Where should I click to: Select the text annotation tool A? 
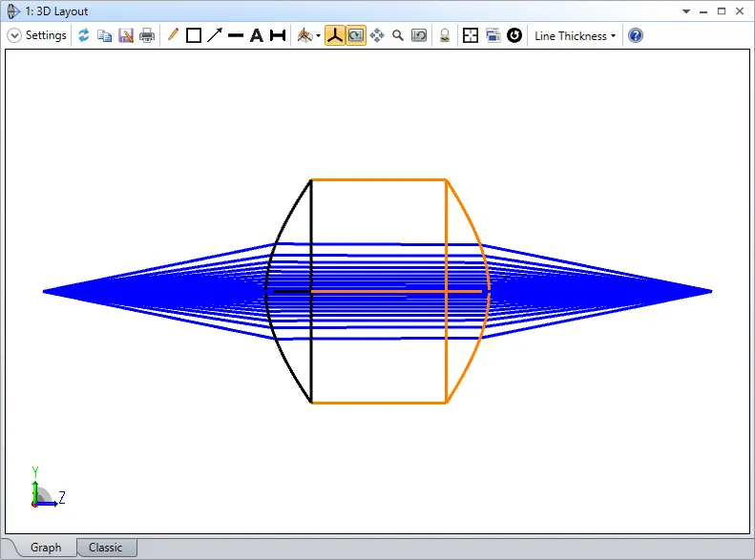coord(256,35)
